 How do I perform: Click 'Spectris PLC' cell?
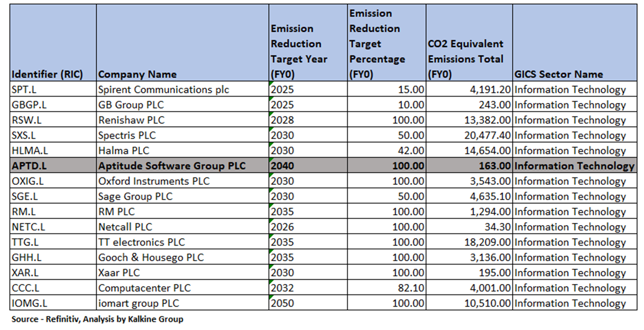pos(183,135)
